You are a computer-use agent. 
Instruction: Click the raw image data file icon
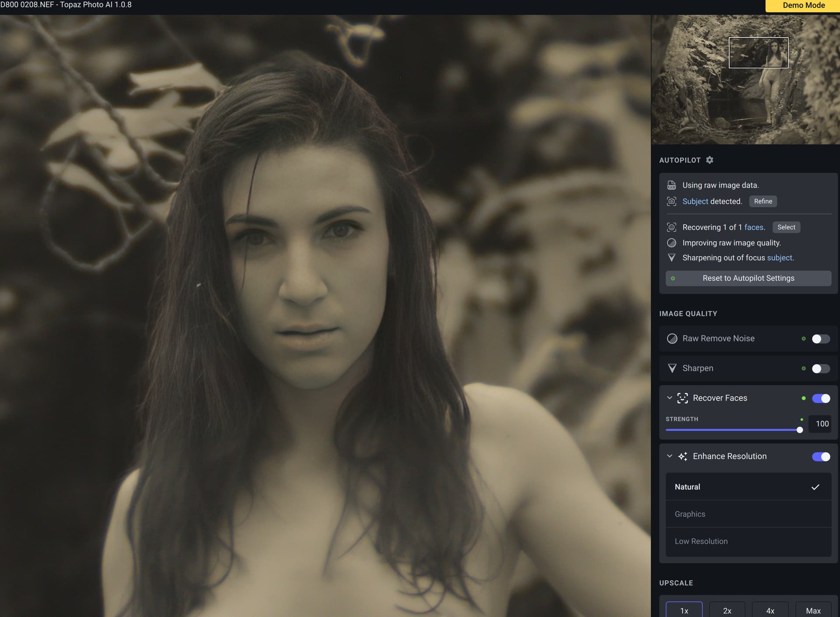click(x=672, y=185)
